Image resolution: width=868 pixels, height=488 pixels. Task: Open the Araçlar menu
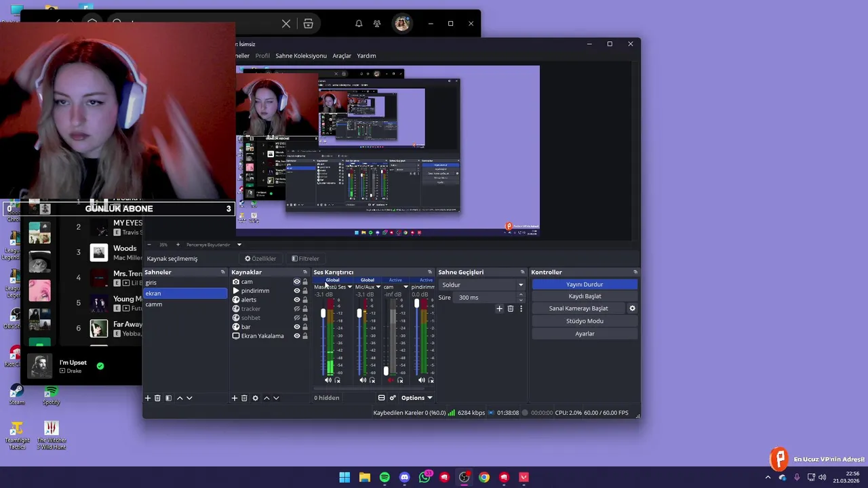click(x=342, y=56)
